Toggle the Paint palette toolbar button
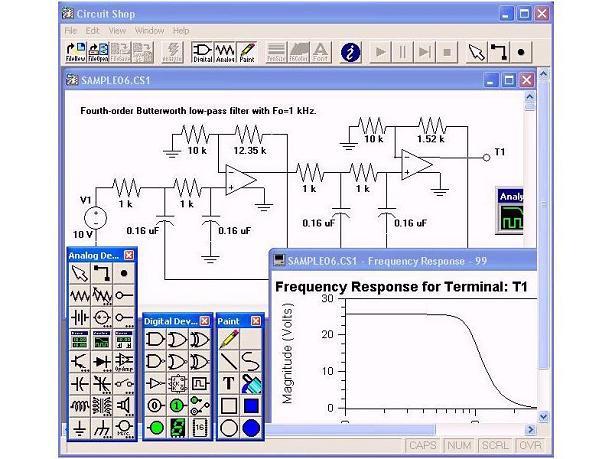This screenshot has height=459, width=612. 247,52
